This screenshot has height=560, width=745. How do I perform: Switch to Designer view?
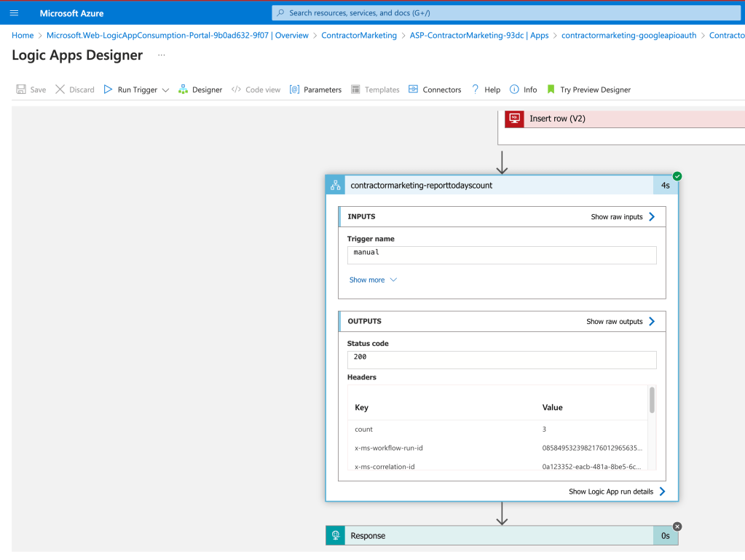[207, 90]
